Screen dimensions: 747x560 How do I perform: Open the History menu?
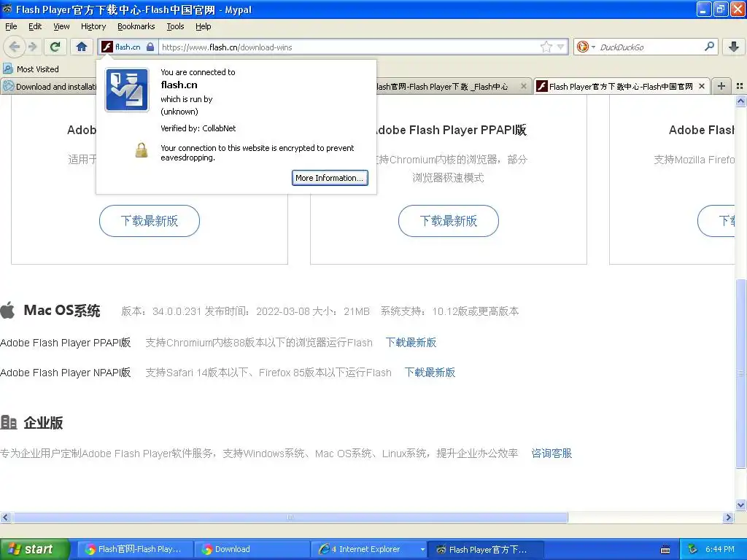click(x=93, y=26)
